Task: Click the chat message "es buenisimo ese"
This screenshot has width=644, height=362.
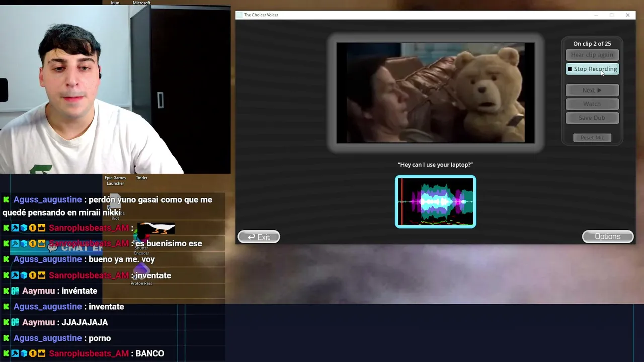Action: pos(169,243)
